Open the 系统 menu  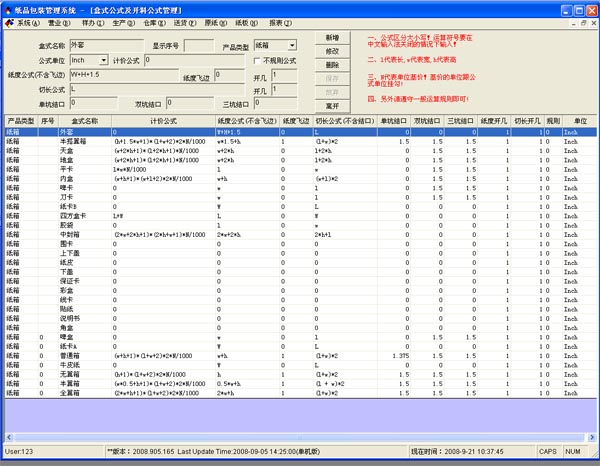tap(28, 23)
